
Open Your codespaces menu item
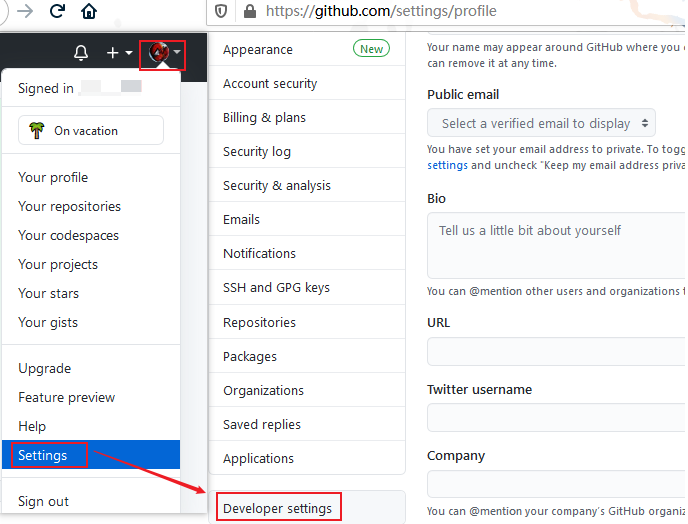tap(91, 235)
